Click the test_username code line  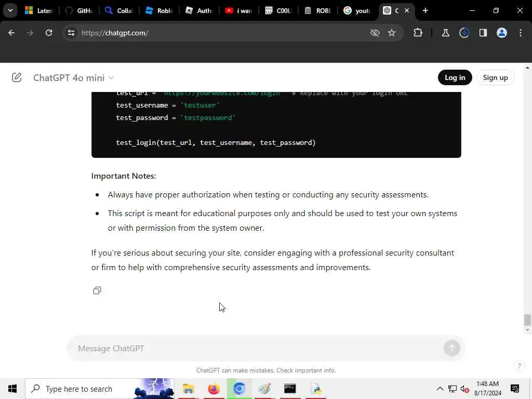coord(168,105)
